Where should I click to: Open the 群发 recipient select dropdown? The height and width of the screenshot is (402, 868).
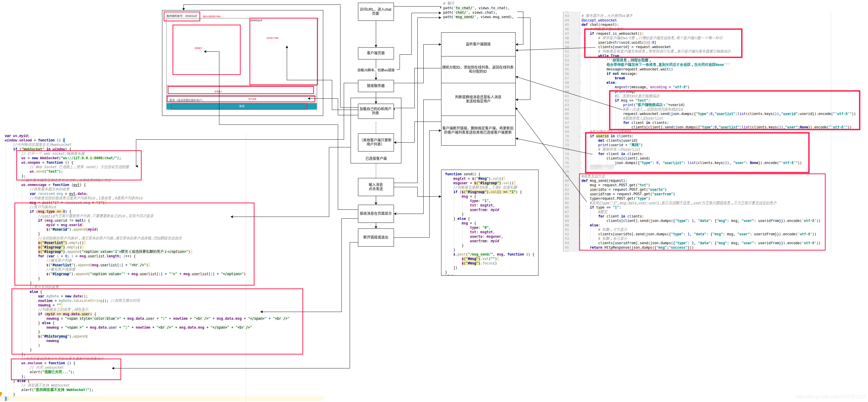coord(236,100)
